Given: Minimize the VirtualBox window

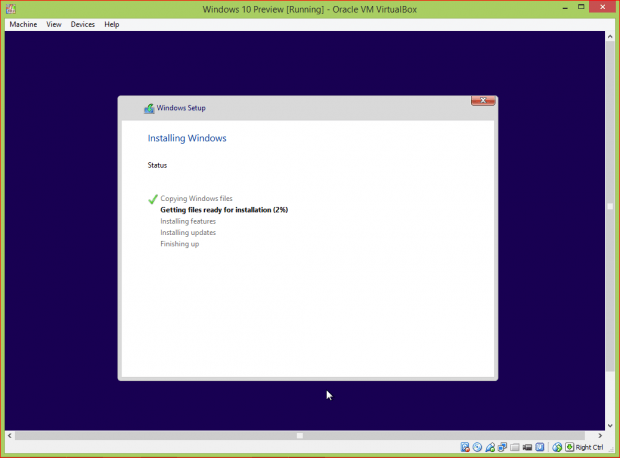Looking at the screenshot, I should 565,8.
